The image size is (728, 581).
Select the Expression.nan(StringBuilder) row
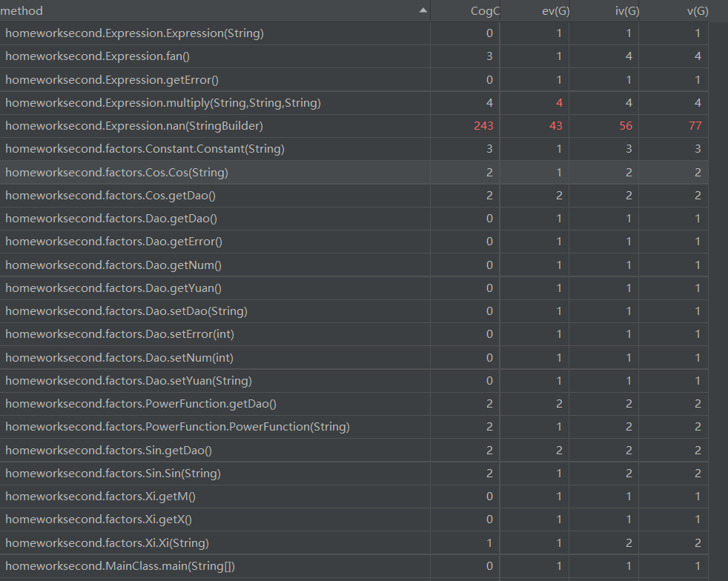134,126
